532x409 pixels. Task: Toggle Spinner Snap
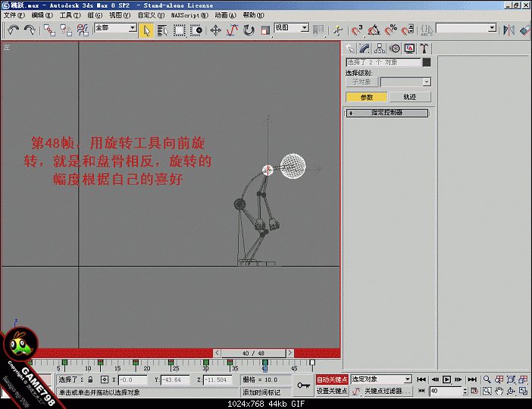408,30
